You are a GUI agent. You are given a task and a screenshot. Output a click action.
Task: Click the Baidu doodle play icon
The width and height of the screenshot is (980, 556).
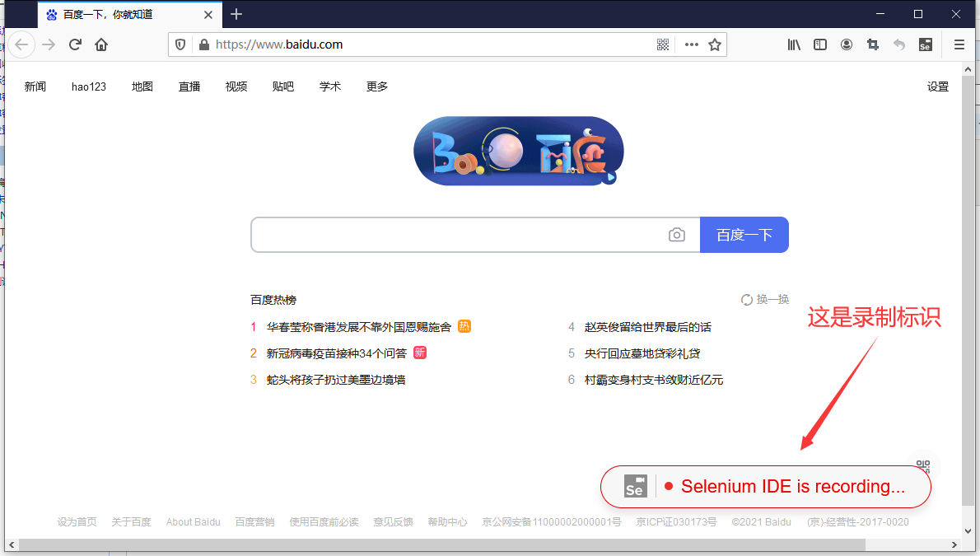click(x=610, y=178)
